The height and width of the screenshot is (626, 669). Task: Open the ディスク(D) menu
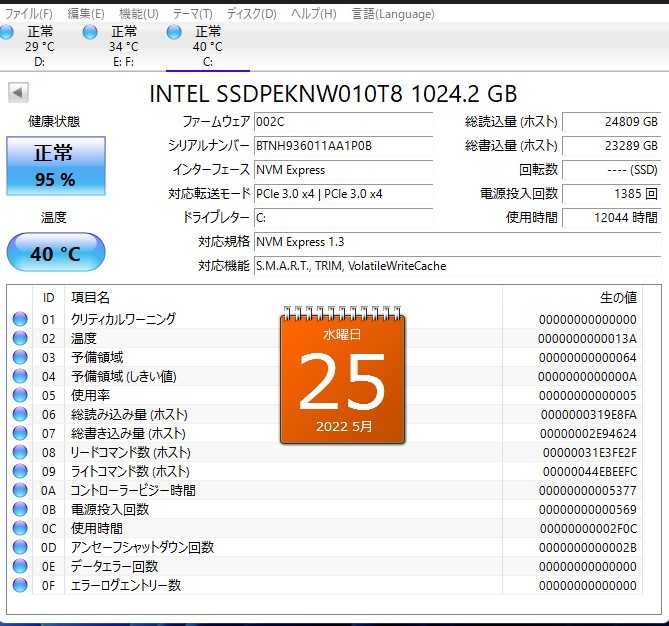coord(251,14)
